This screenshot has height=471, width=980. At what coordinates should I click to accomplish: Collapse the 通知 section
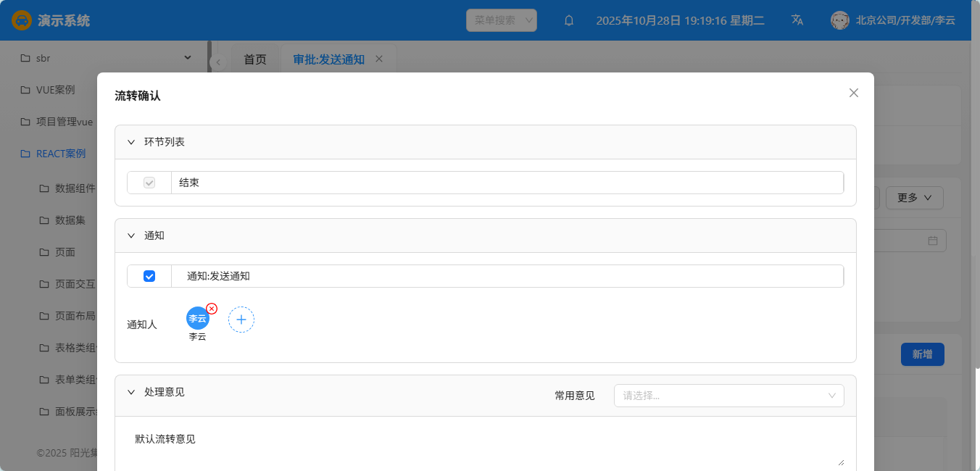[131, 236]
